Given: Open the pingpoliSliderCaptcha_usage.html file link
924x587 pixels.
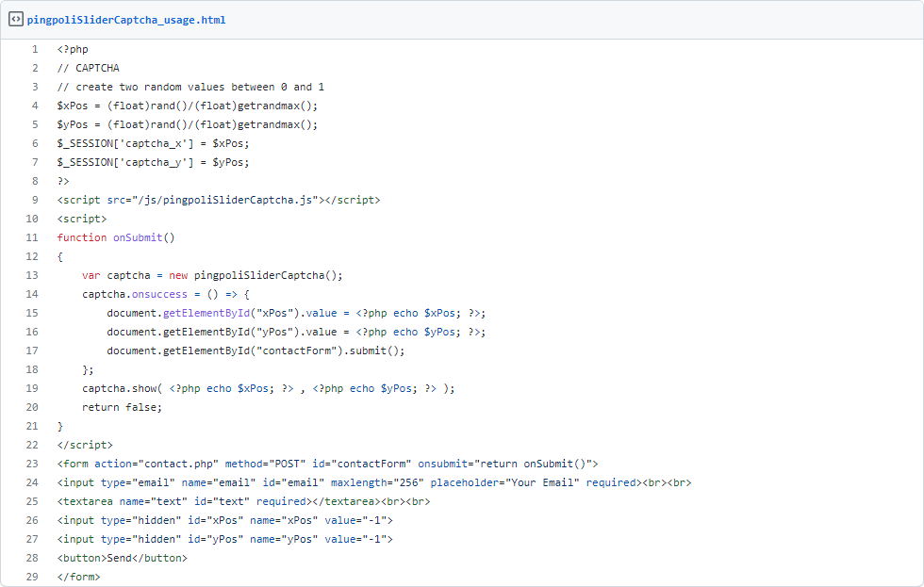Looking at the screenshot, I should point(126,20).
